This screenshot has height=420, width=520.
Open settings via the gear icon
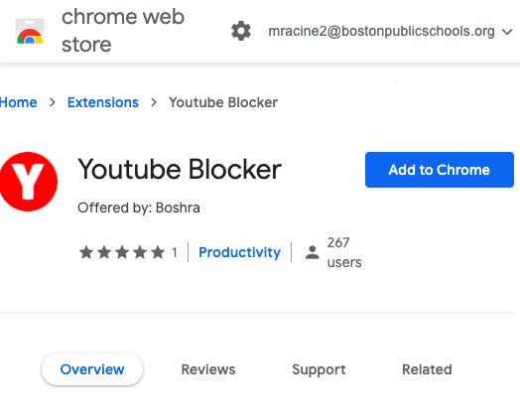click(241, 31)
